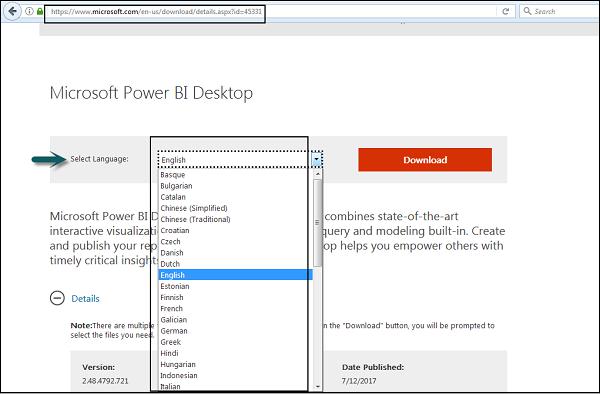Reload the page with the refresh icon
Viewport: 600px width, 394px height.
(x=505, y=11)
